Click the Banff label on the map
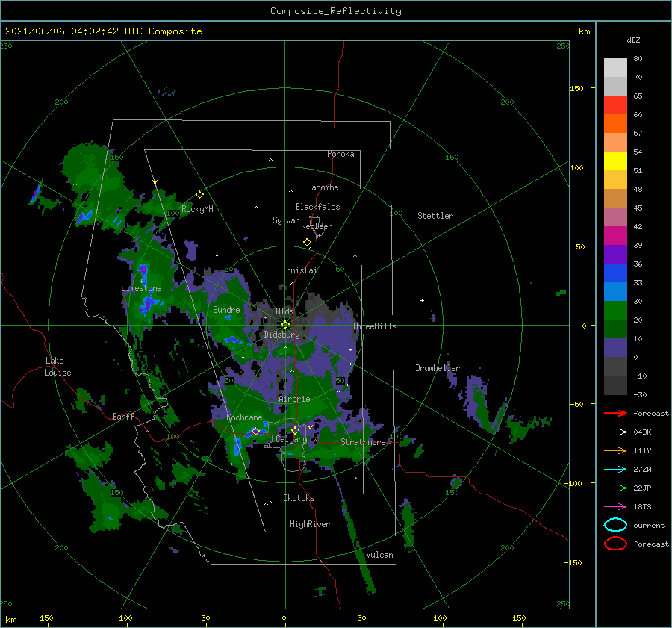 click(123, 416)
